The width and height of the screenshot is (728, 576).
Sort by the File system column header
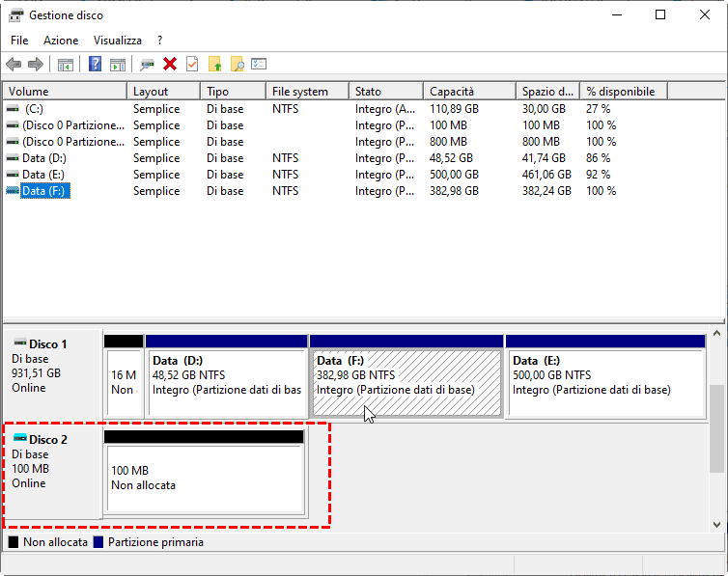(308, 92)
